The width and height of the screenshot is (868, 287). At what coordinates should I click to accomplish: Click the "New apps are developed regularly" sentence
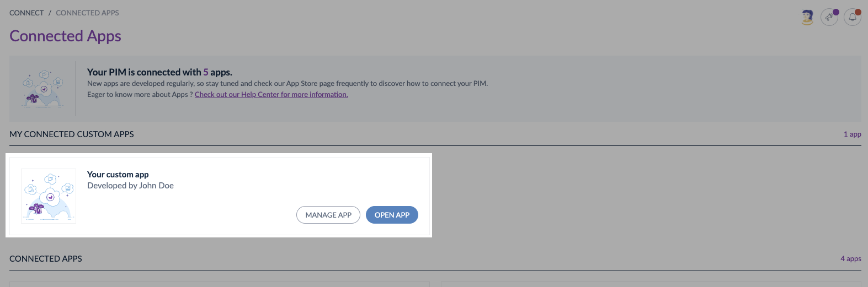287,84
